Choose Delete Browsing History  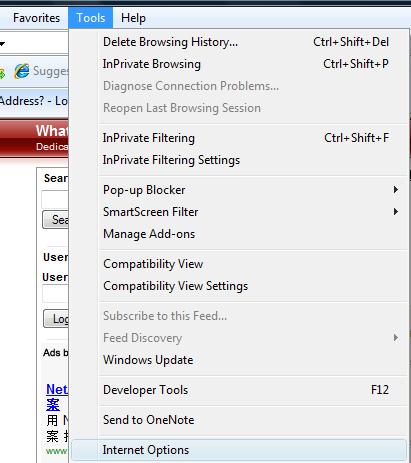click(x=239, y=42)
